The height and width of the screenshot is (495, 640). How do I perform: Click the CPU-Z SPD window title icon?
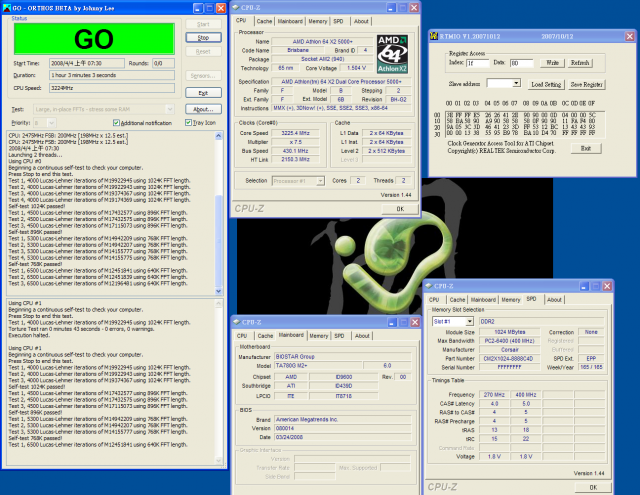tap(429, 286)
